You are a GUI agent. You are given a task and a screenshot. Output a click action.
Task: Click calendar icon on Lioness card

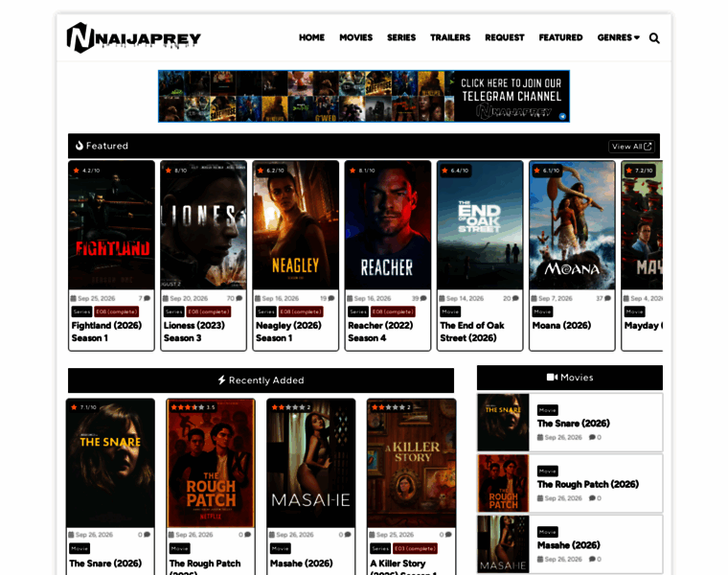166,298
